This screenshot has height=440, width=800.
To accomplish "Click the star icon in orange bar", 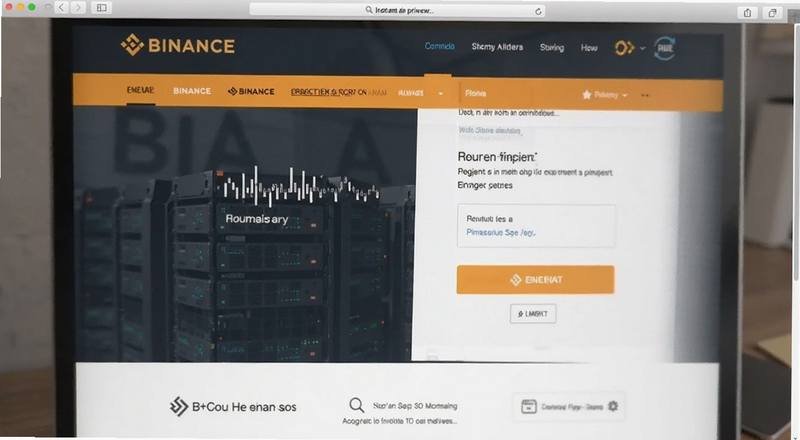I will pos(587,94).
